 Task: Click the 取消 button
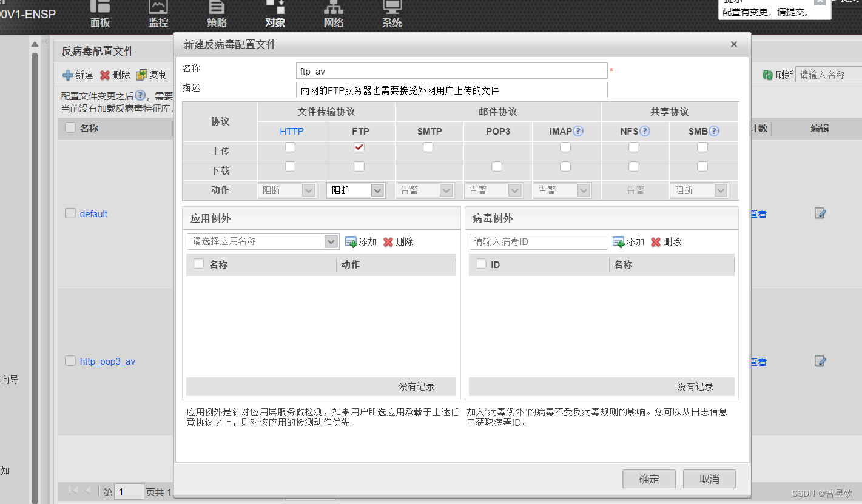709,479
